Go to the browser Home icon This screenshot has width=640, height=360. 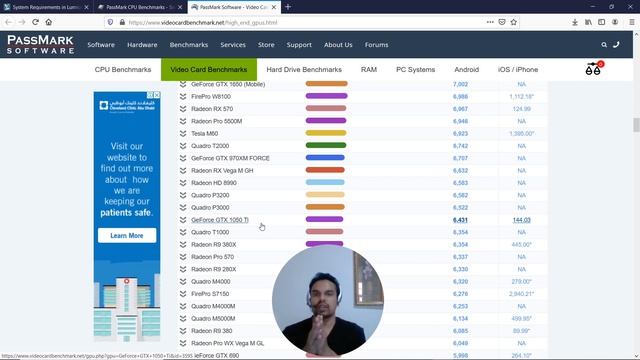pyautogui.click(x=49, y=22)
